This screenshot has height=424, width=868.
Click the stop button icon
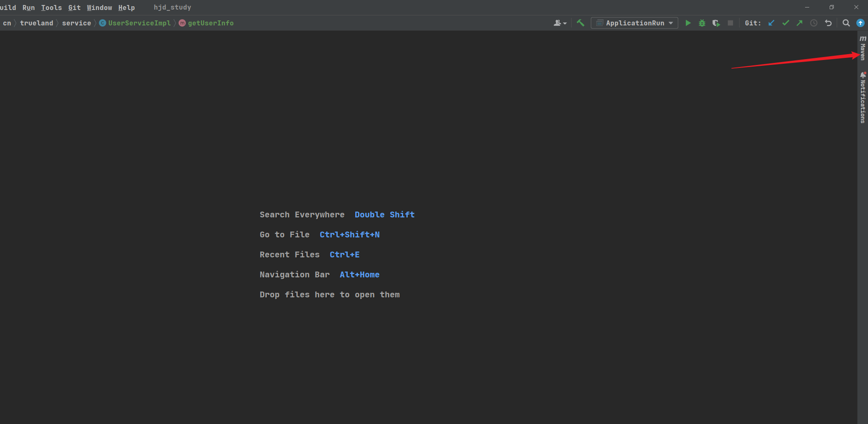pyautogui.click(x=730, y=23)
